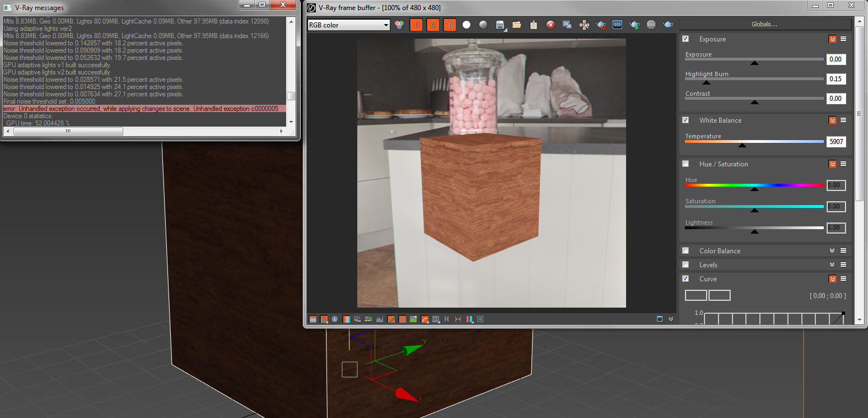
Task: Adjust the Highlight Burn slider
Action: [x=754, y=80]
